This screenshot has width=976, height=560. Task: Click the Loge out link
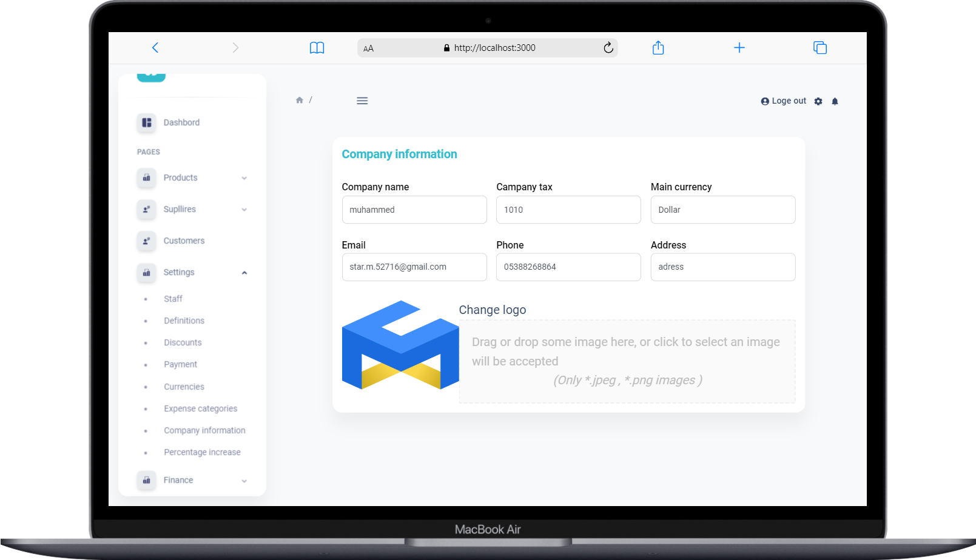(783, 101)
